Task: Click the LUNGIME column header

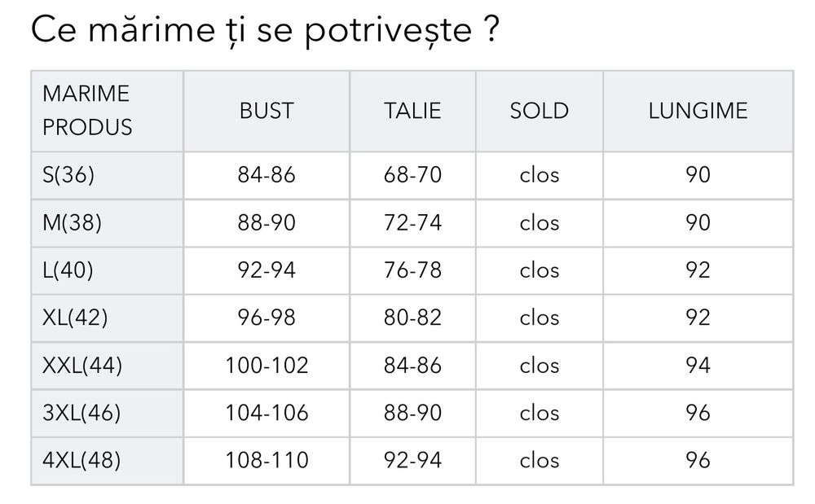Action: coord(698,111)
